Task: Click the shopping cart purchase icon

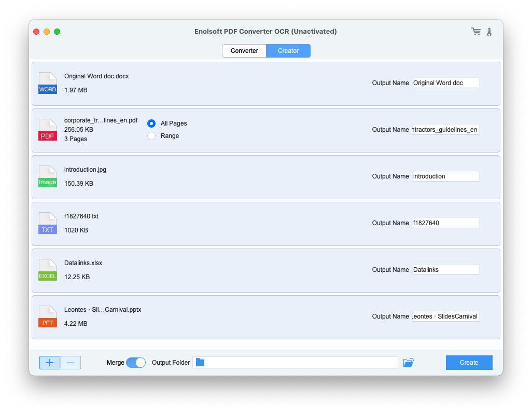Action: point(475,32)
